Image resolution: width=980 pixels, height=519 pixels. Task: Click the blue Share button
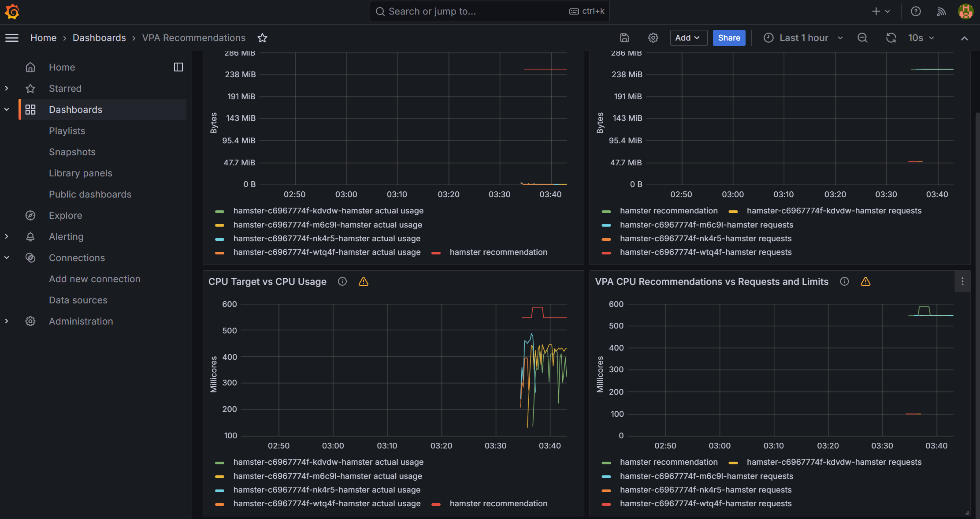point(729,38)
